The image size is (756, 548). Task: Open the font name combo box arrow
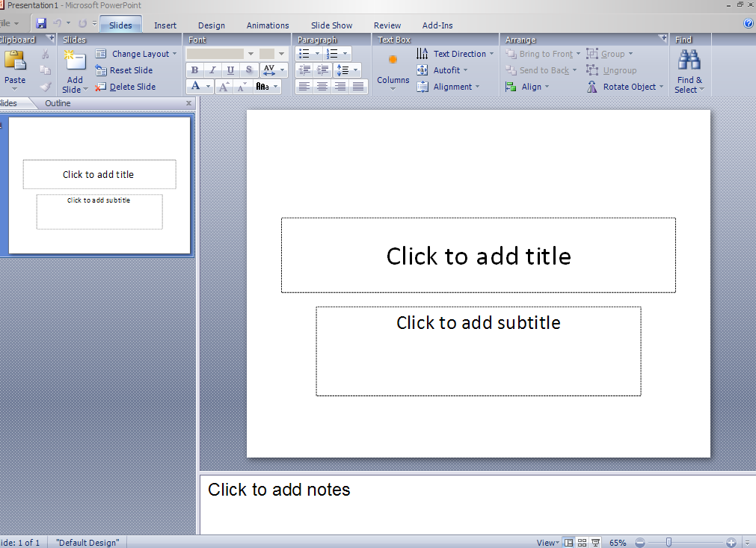251,54
